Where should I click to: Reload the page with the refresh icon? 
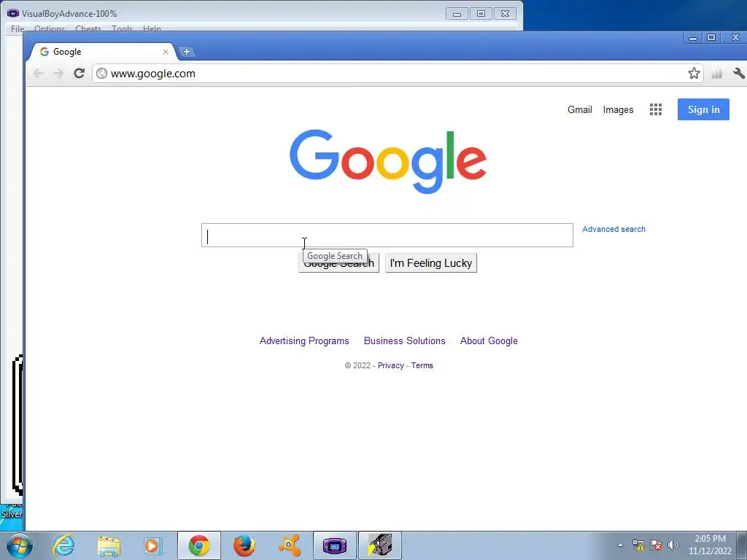pyautogui.click(x=79, y=74)
